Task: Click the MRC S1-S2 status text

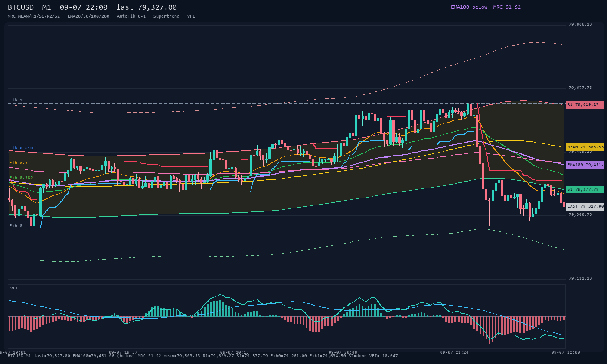Action: pos(507,7)
